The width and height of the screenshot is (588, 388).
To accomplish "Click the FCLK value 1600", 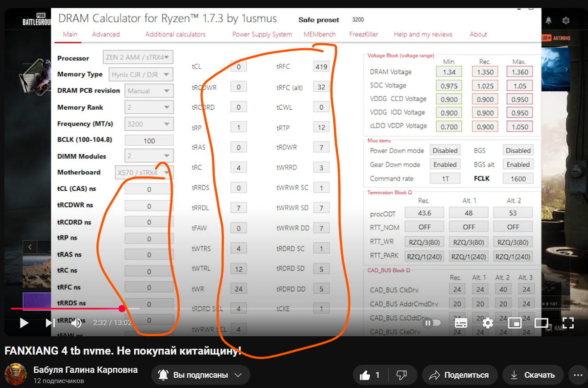I will [518, 179].
